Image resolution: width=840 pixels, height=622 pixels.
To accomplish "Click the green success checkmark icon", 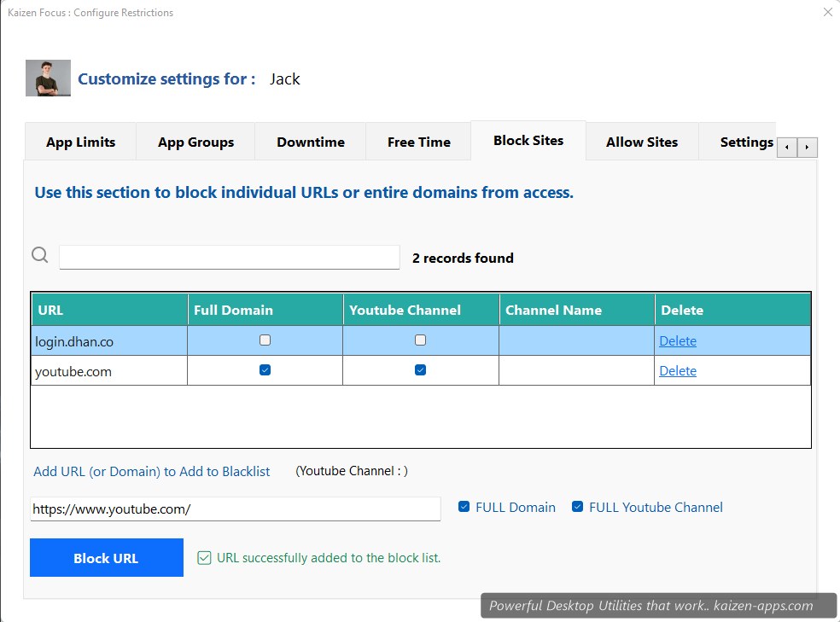I will [204, 557].
